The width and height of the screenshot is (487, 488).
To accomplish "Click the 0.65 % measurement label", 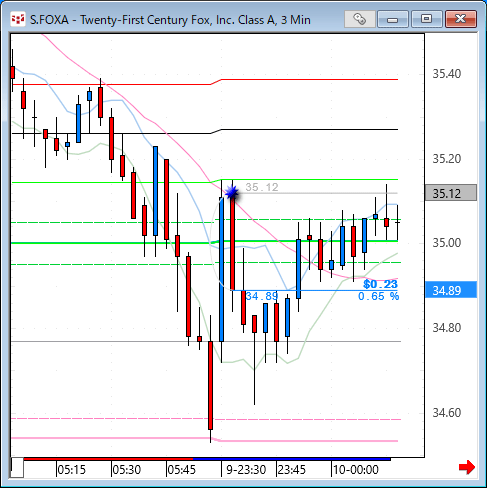I will coord(378,296).
